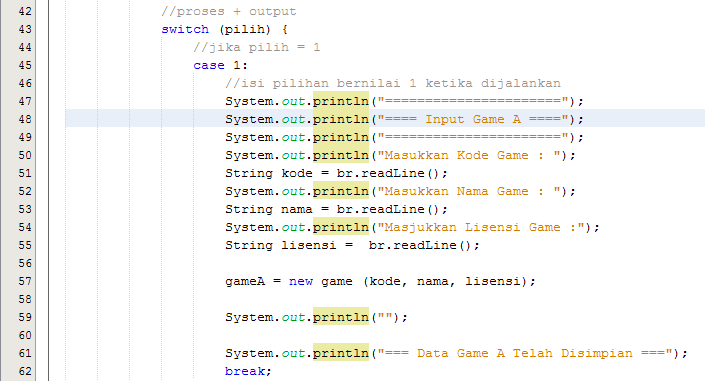The image size is (705, 381).
Task: Click "lisensi" variable in line 55 declaration
Action: (x=309, y=245)
